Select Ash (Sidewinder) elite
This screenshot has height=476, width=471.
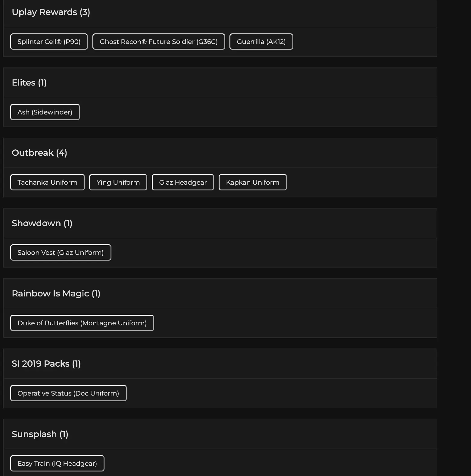(45, 112)
